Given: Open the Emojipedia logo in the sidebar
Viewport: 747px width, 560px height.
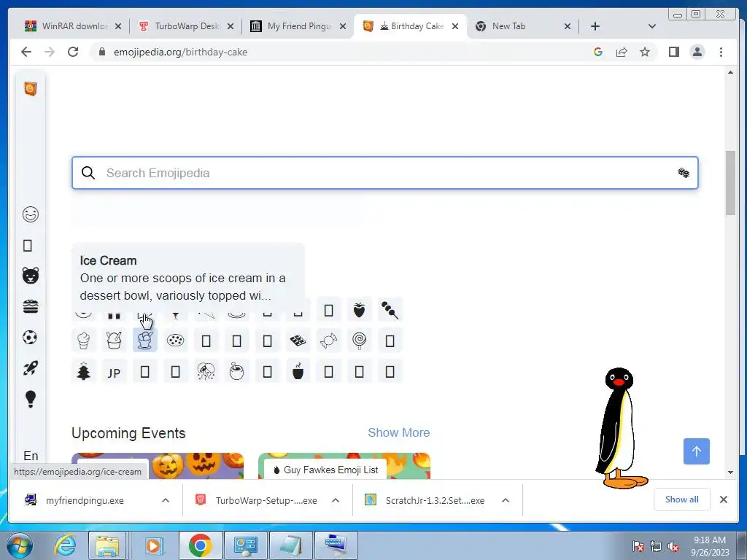Looking at the screenshot, I should [31, 88].
